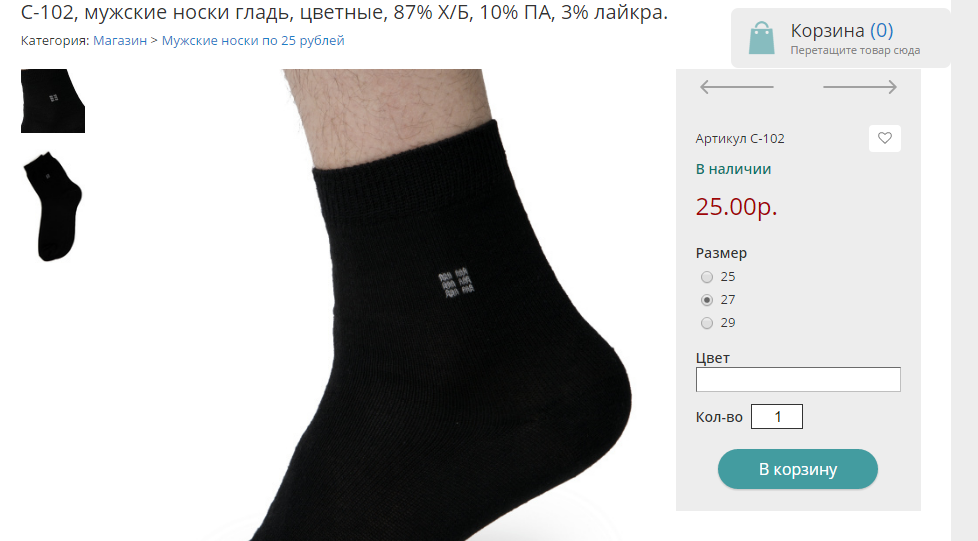Select size 29 radio button

click(707, 323)
